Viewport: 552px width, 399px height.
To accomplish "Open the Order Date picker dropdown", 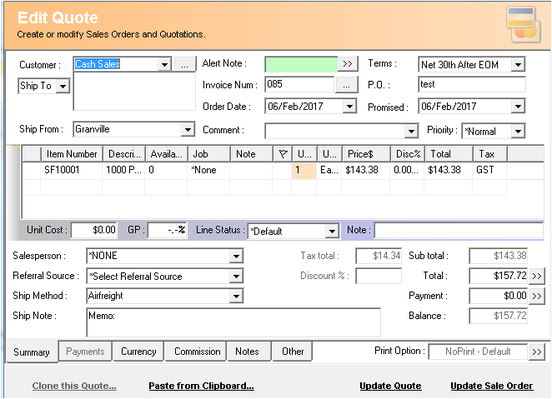I will click(349, 106).
